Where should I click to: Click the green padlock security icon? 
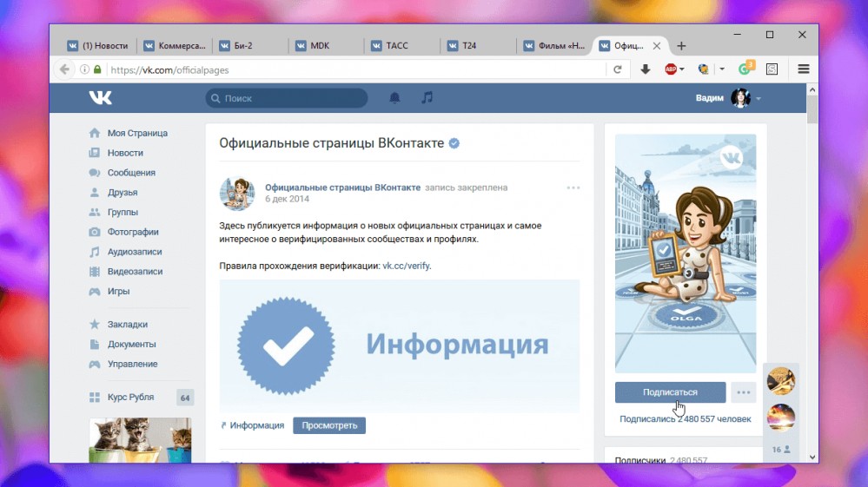click(97, 69)
